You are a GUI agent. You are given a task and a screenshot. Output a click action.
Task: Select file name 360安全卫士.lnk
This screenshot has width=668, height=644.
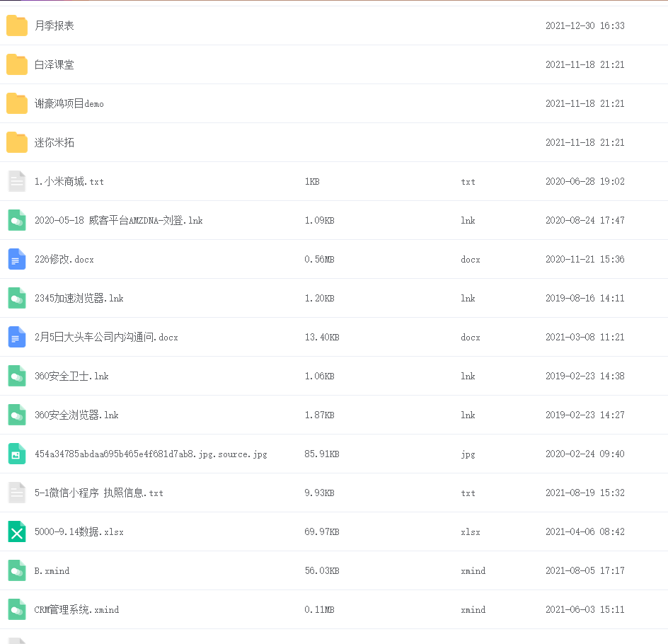71,376
